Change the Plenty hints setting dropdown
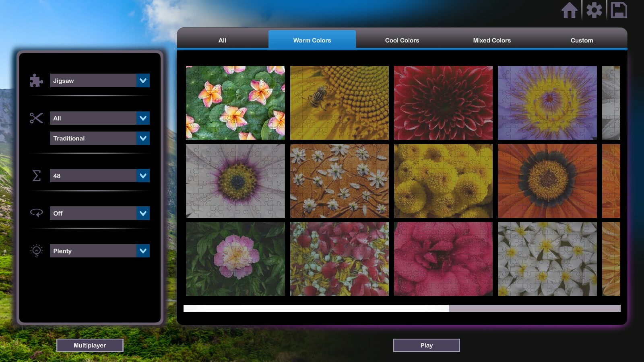644x362 pixels. (99, 251)
